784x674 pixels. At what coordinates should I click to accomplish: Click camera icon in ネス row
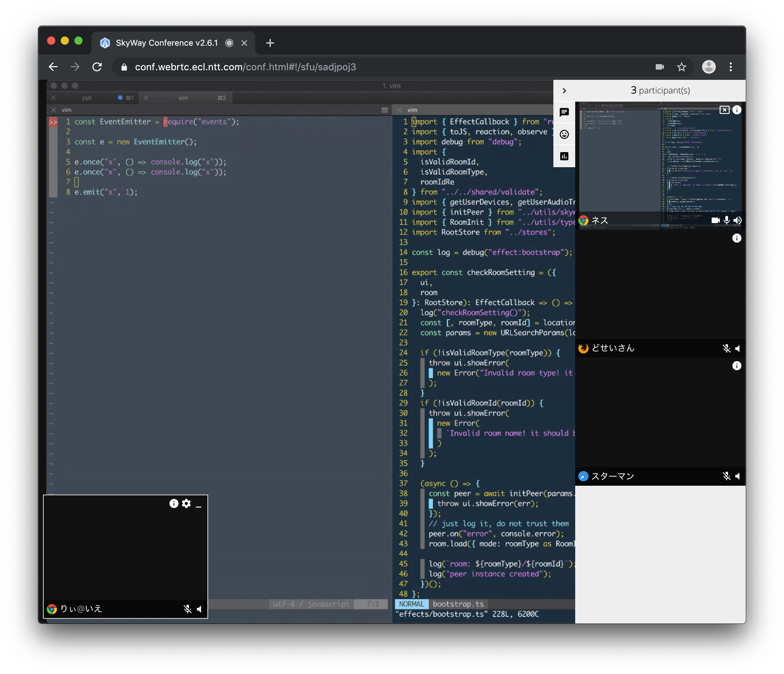tap(715, 220)
